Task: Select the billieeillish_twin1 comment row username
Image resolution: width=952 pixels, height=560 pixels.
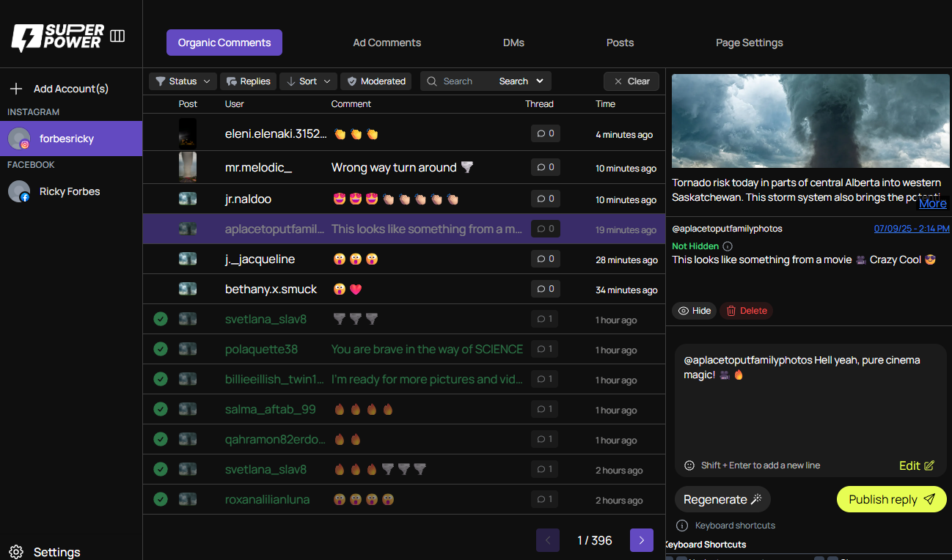Action: click(x=274, y=379)
